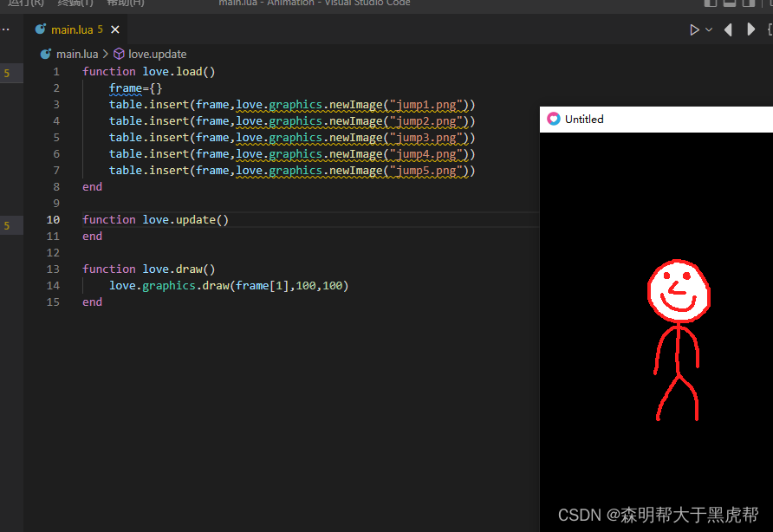Click the 5 badge left of line 10
The image size is (773, 532).
pyautogui.click(x=7, y=226)
